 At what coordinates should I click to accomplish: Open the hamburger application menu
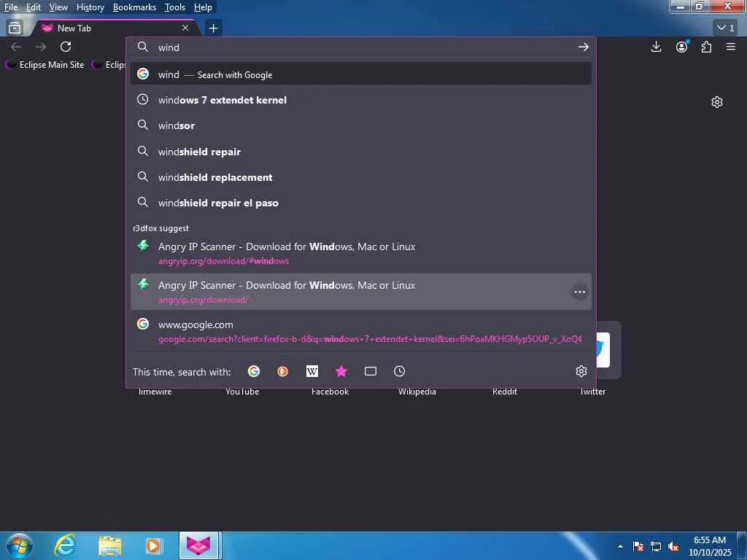pos(731,47)
